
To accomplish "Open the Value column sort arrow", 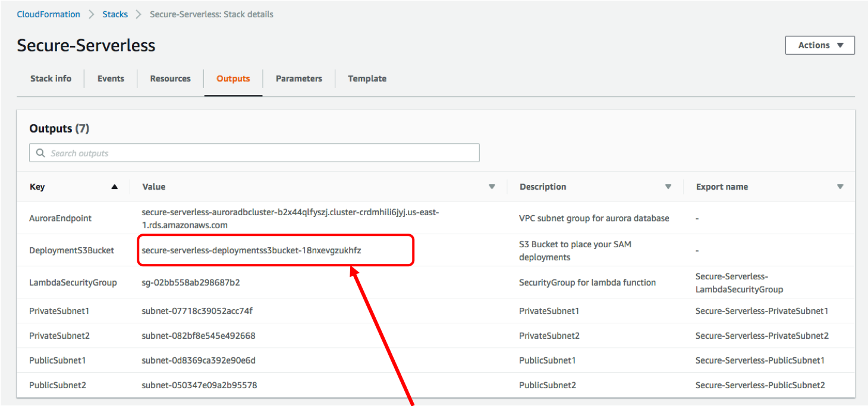I will click(x=492, y=187).
